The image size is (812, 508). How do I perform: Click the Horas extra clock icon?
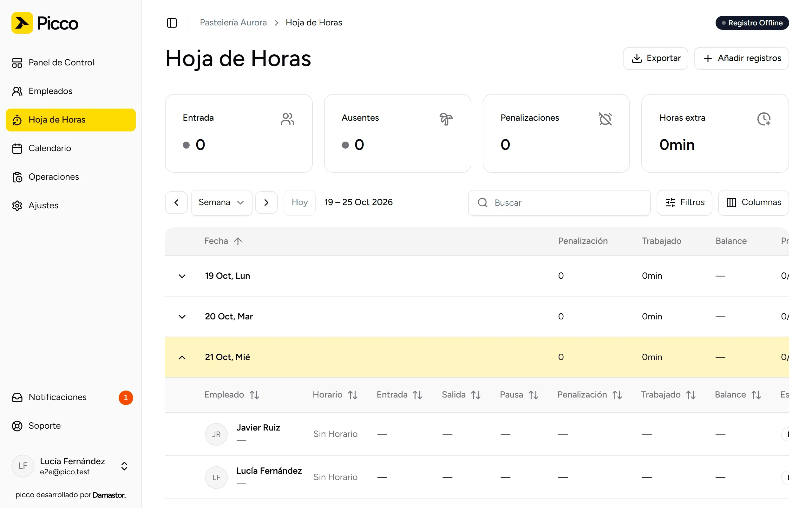point(764,119)
